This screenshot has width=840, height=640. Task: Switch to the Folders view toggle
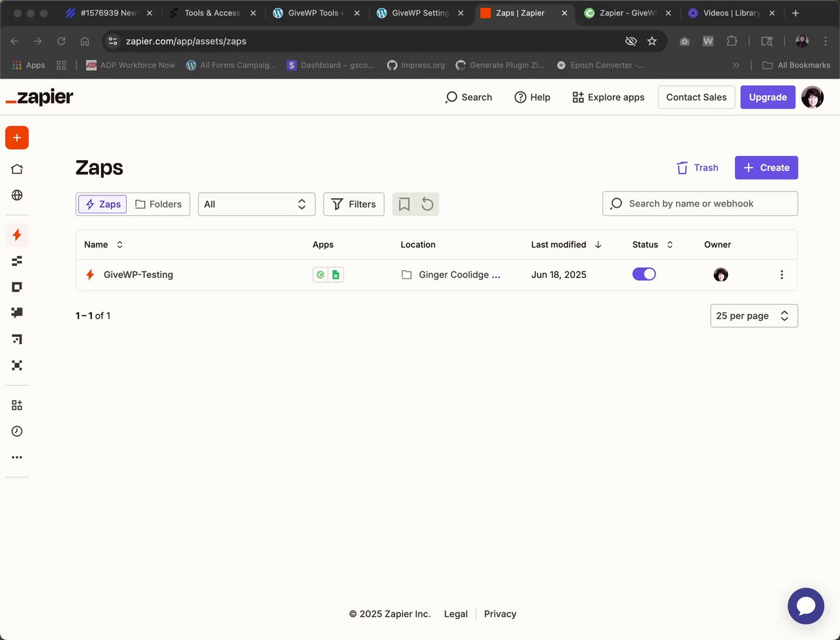click(x=158, y=204)
